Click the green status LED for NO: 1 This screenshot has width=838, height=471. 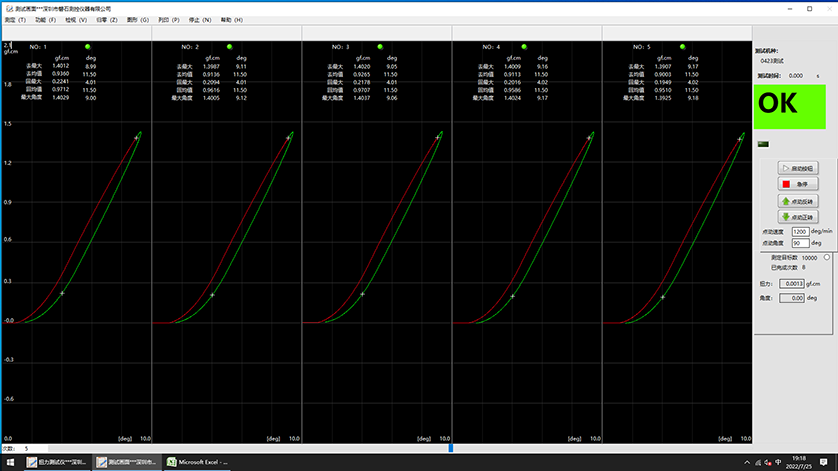pos(87,47)
